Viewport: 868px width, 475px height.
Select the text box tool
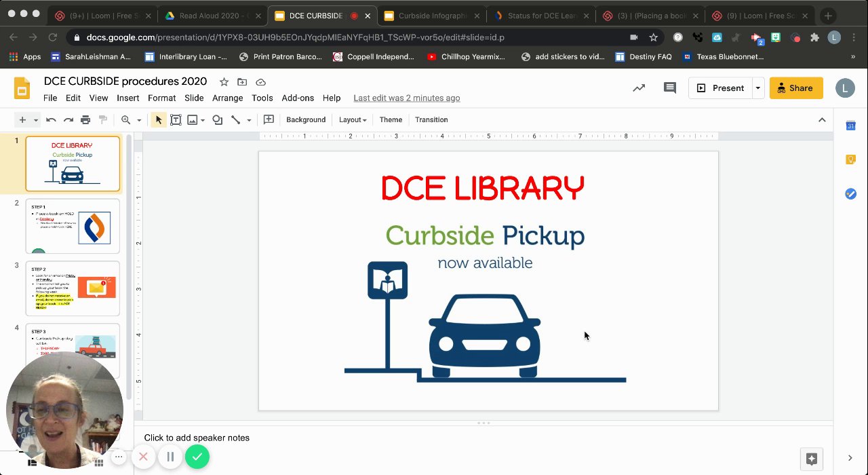coord(176,120)
